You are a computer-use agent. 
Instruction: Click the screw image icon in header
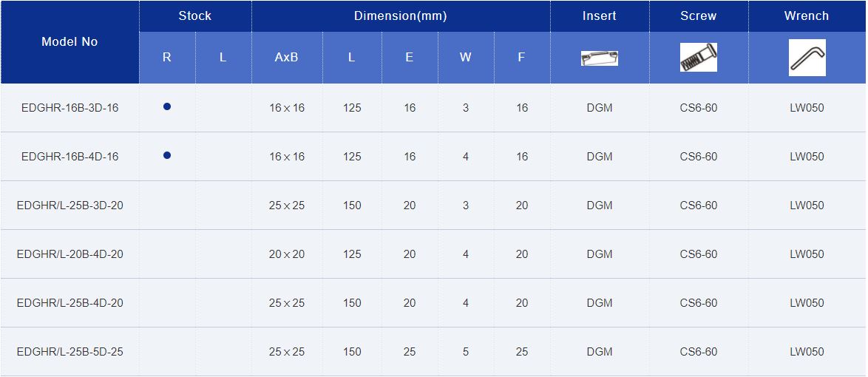click(x=698, y=58)
